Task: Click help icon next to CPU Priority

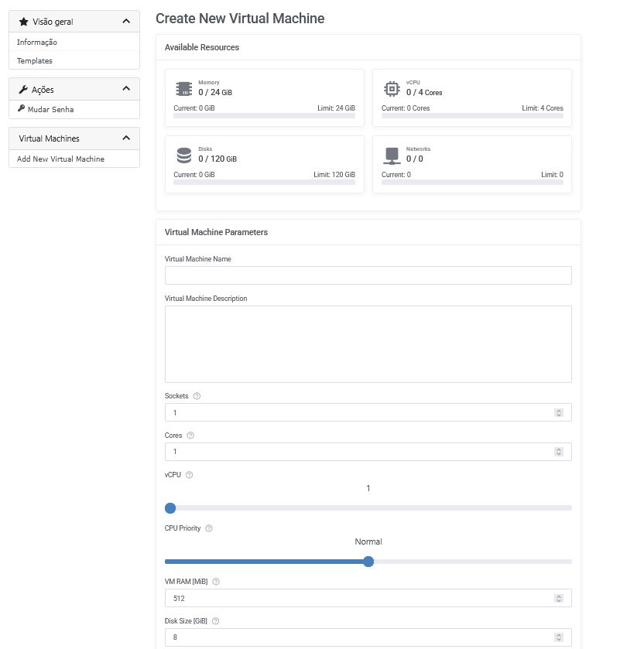Action: point(209,528)
